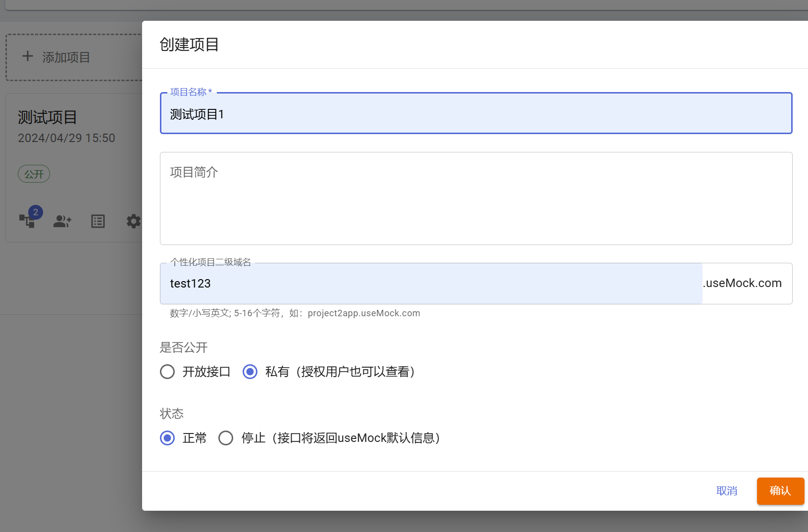
Task: Click the notification badge showing 2
Action: 36,212
